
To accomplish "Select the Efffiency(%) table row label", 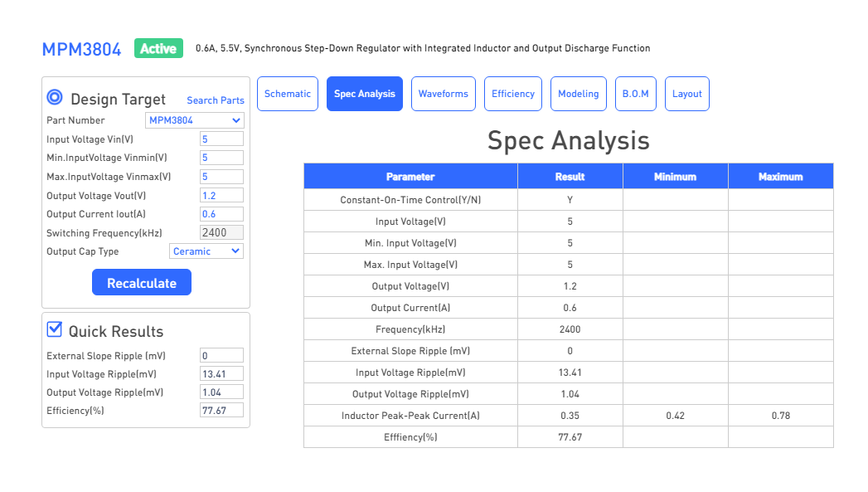I will [410, 437].
